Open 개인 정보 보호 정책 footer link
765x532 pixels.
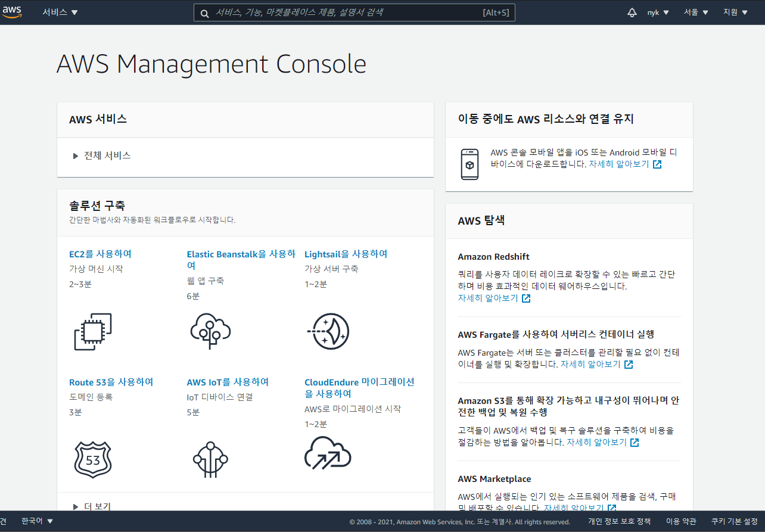(x=619, y=522)
